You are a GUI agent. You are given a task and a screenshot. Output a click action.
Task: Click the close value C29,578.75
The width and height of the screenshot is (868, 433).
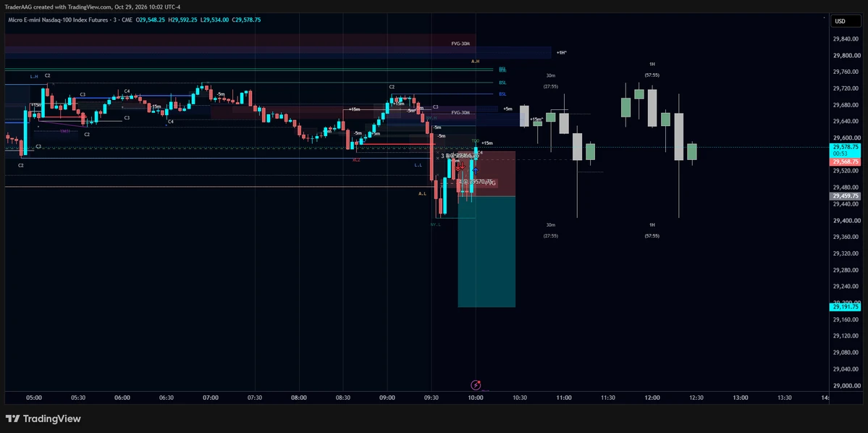(x=246, y=20)
